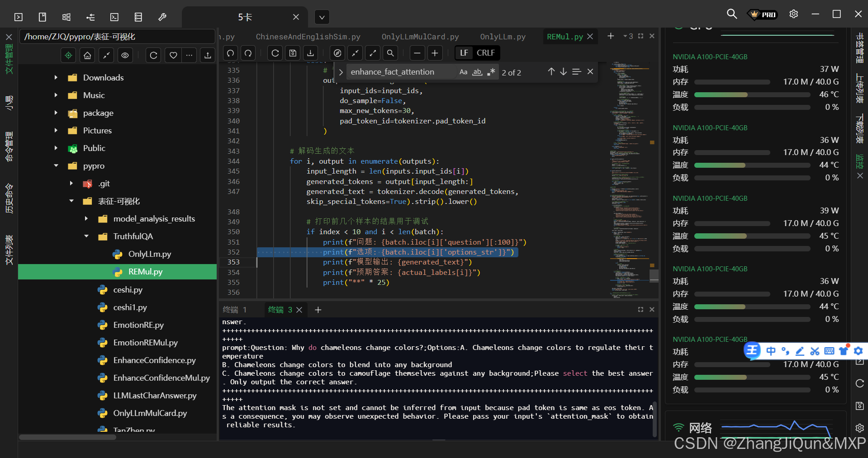Save file with editor floppy icon
The height and width of the screenshot is (458, 868).
coord(293,53)
